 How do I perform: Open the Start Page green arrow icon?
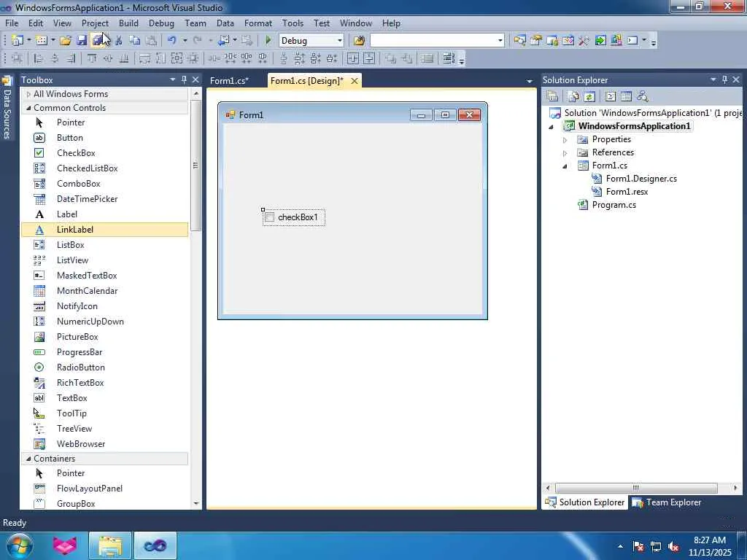pyautogui.click(x=600, y=41)
